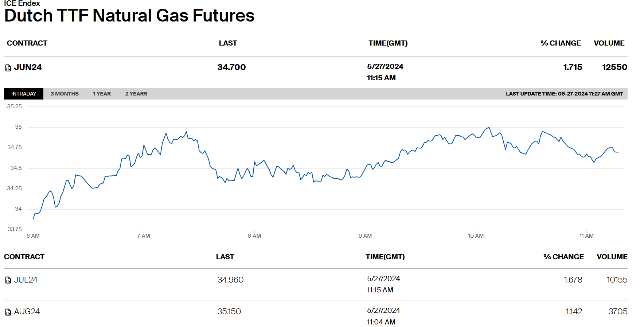Screen dimensions: 644x327
Task: Click the JUL24 last price 34.960
Action: click(230, 280)
